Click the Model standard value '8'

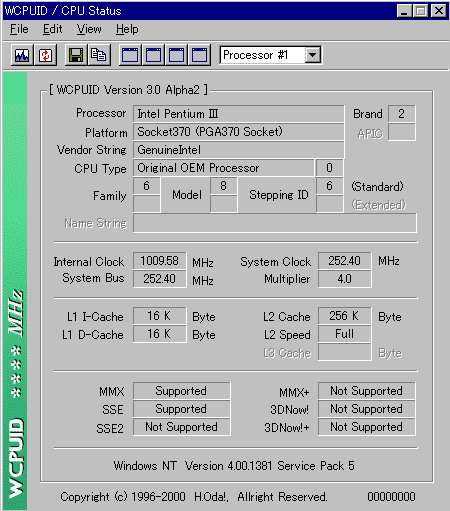[224, 186]
